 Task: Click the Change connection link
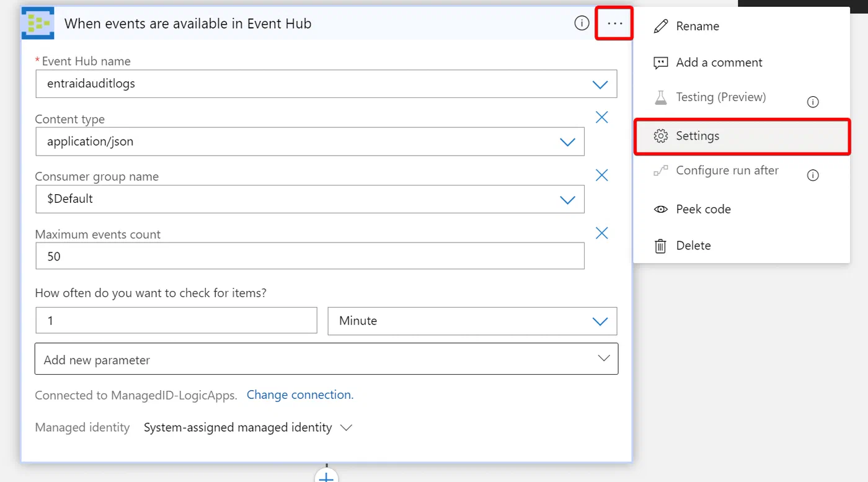(299, 395)
